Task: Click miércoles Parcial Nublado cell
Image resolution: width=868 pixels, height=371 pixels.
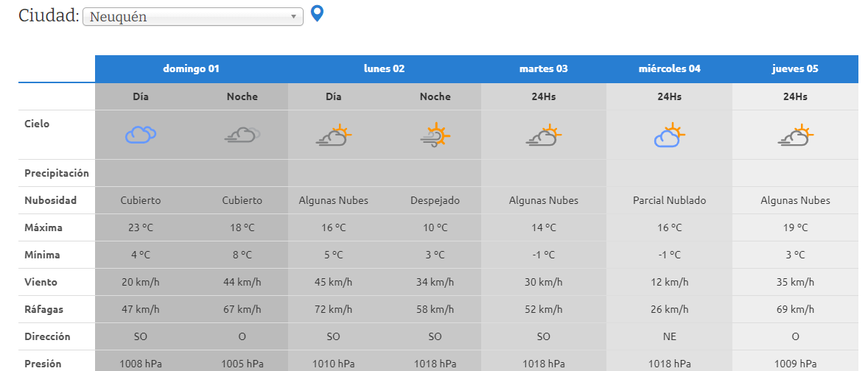Action: (x=669, y=200)
